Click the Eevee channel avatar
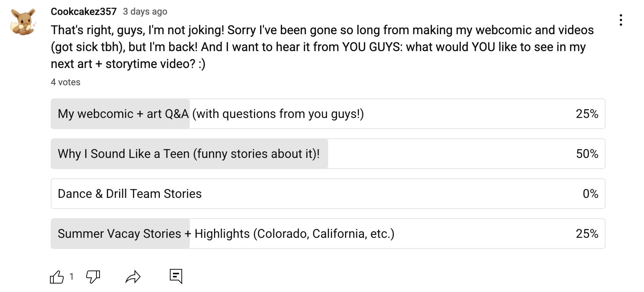Screen dimensions: 644x292 pos(23,22)
